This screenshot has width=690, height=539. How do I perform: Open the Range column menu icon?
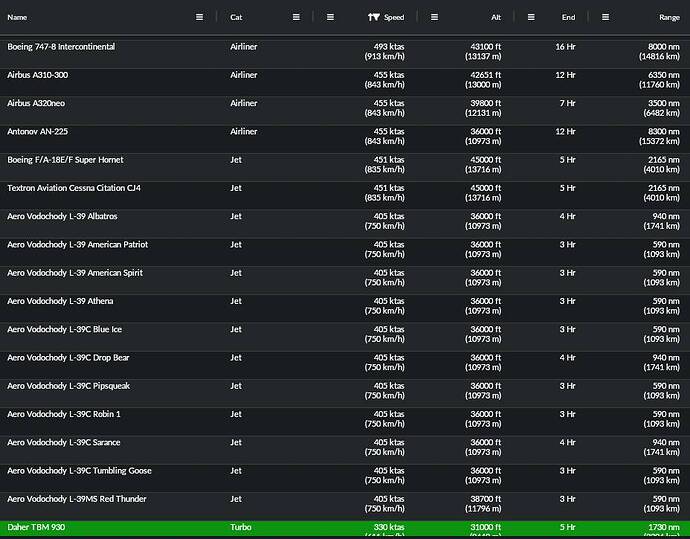pyautogui.click(x=605, y=17)
